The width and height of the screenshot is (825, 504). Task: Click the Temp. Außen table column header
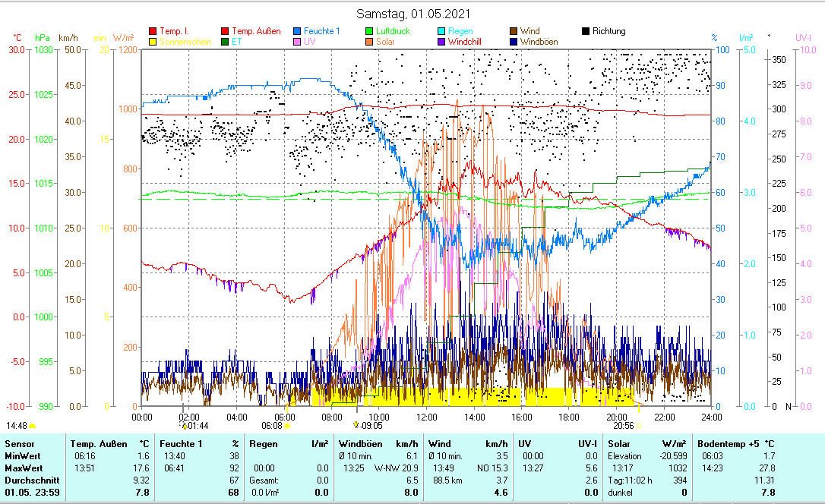coord(99,444)
